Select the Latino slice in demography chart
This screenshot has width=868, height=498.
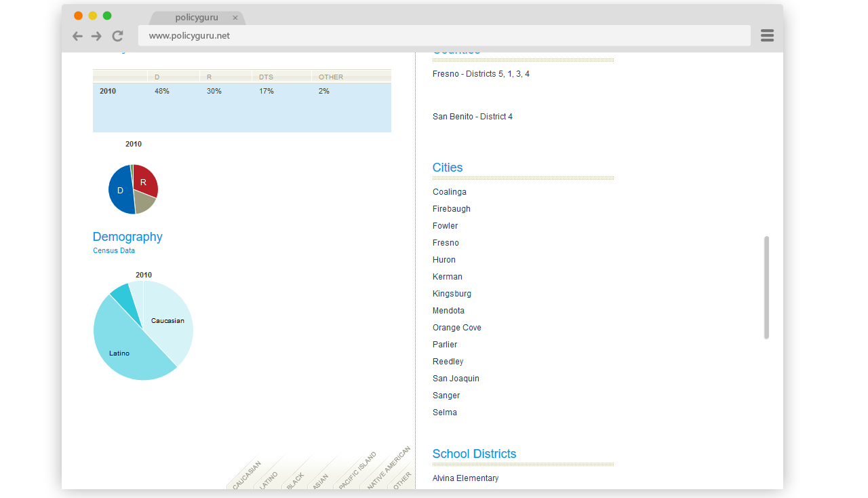122,349
